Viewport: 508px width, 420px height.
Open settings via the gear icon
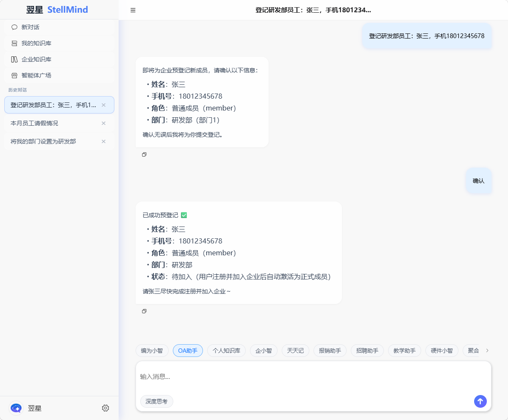click(x=105, y=408)
